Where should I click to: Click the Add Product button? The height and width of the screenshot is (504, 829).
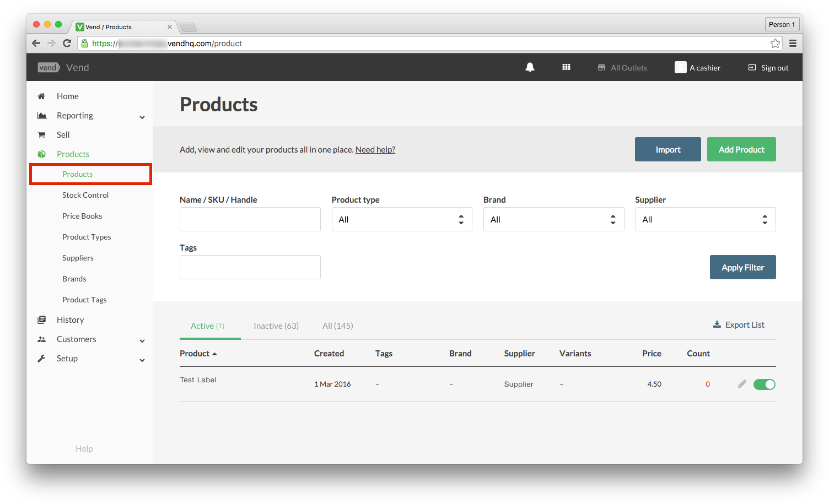click(x=741, y=149)
